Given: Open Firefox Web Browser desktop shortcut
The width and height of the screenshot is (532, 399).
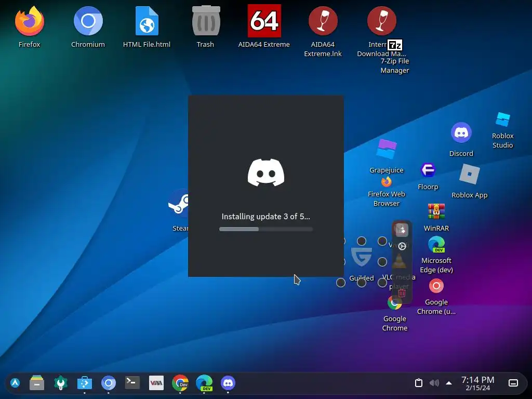Looking at the screenshot, I should pyautogui.click(x=387, y=182).
